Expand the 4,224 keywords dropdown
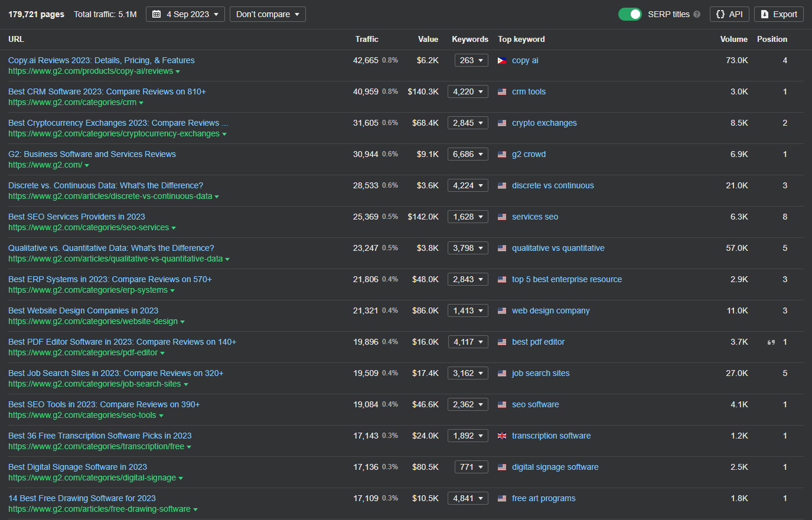This screenshot has height=520, width=812. (x=468, y=185)
